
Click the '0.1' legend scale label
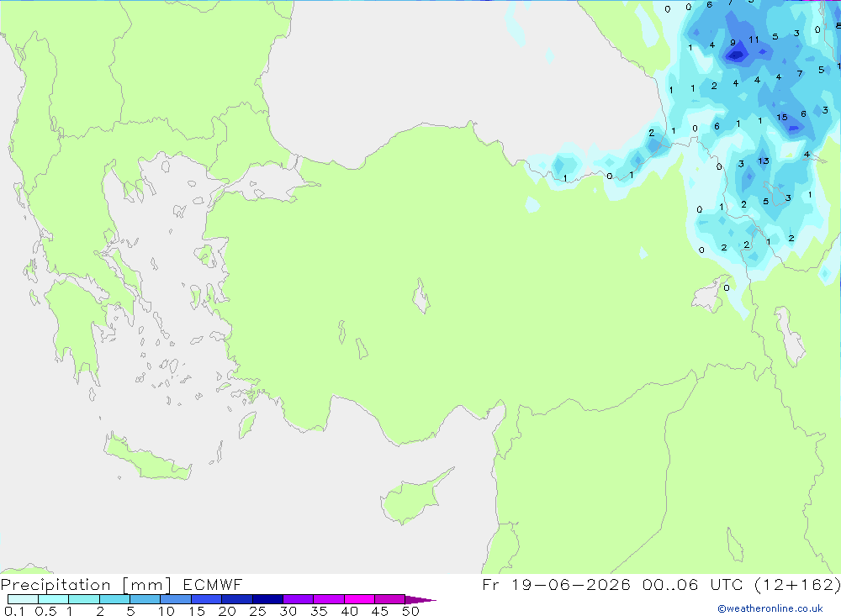point(14,611)
